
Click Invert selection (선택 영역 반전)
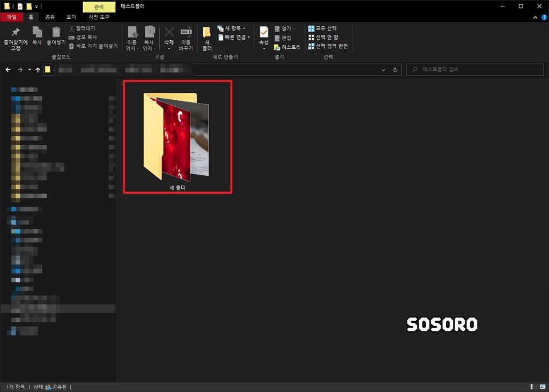[x=328, y=46]
